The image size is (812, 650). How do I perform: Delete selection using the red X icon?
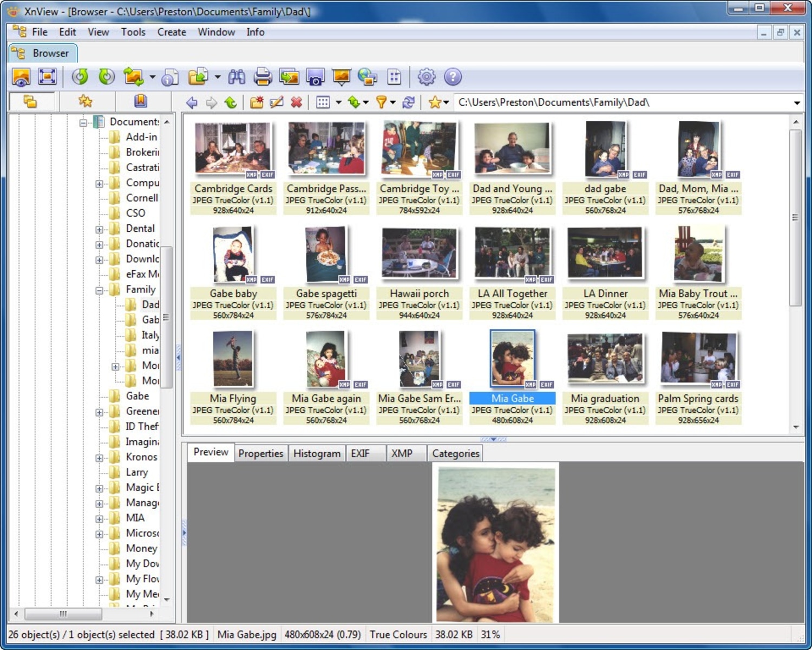[296, 102]
